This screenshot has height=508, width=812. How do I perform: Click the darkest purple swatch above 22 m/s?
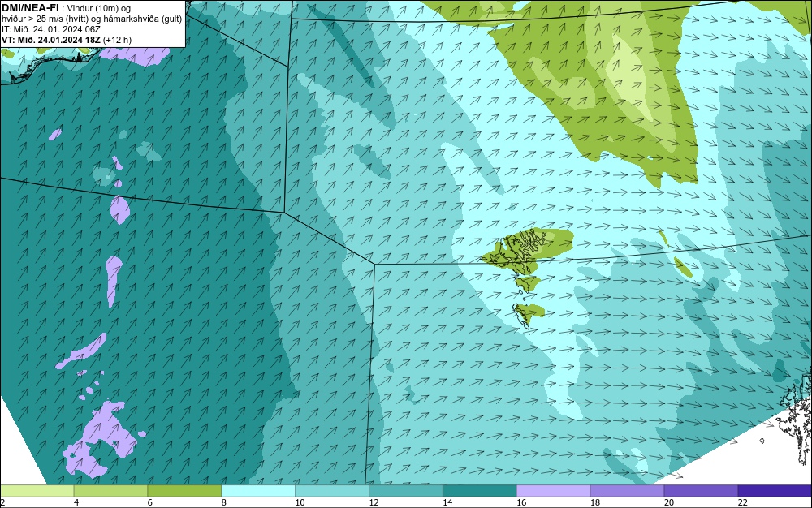click(x=775, y=490)
